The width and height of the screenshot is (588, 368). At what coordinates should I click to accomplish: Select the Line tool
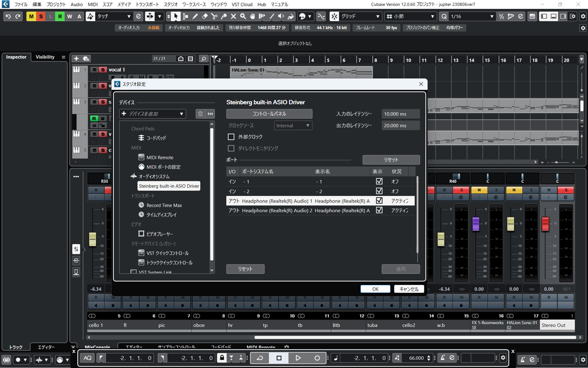[x=272, y=16]
